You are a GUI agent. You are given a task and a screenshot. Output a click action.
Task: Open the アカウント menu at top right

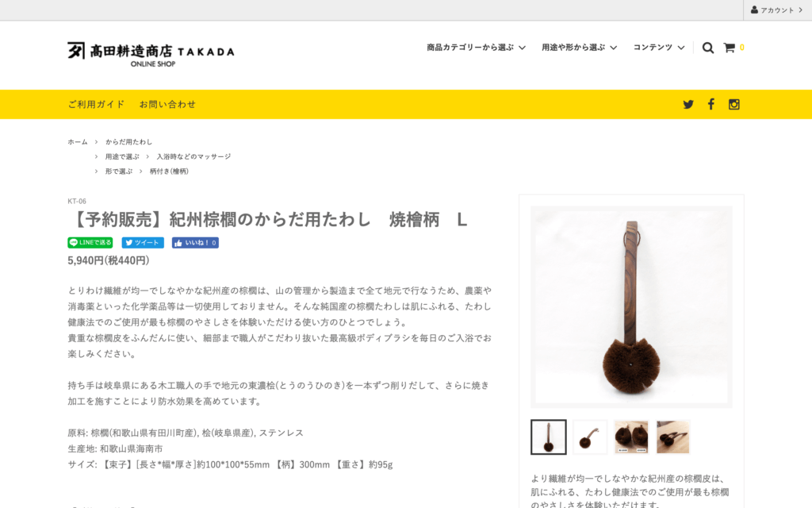pyautogui.click(x=777, y=10)
